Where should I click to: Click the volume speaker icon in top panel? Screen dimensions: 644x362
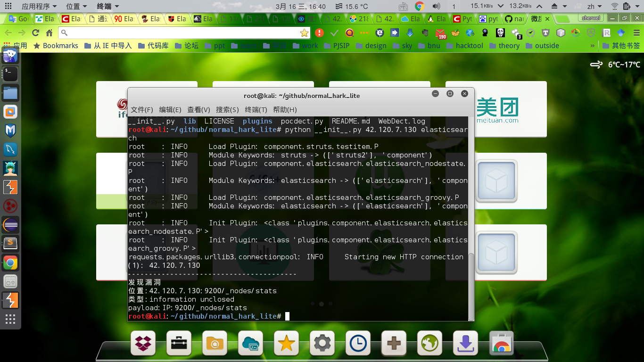click(436, 6)
